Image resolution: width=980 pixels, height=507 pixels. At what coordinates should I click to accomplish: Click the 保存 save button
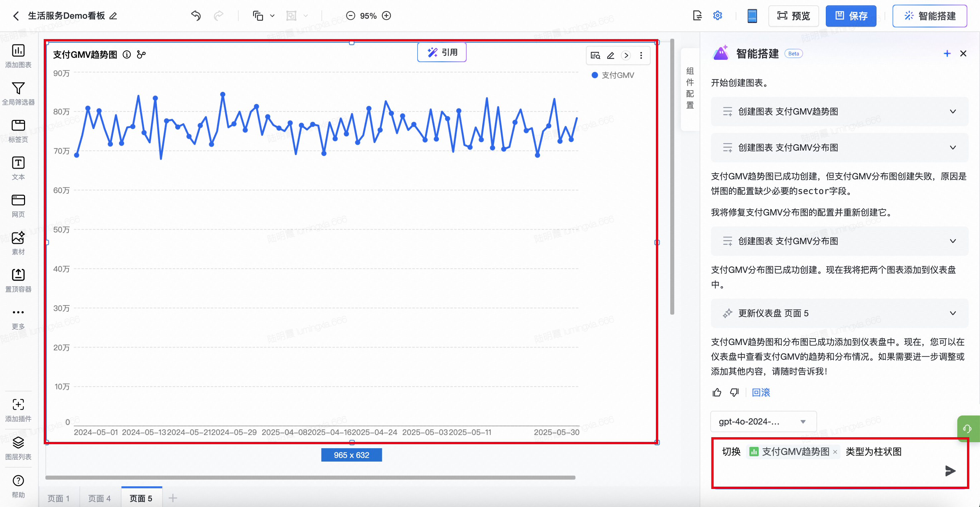850,16
